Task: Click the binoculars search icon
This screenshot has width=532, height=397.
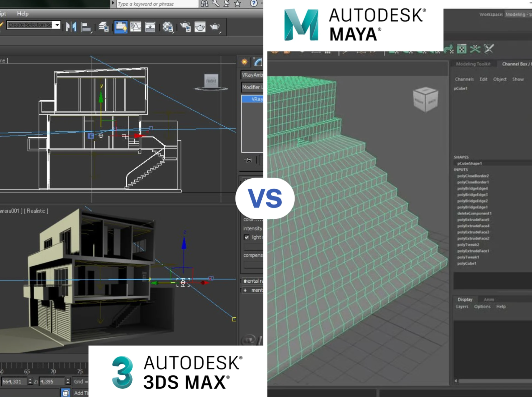Action: [x=204, y=3]
